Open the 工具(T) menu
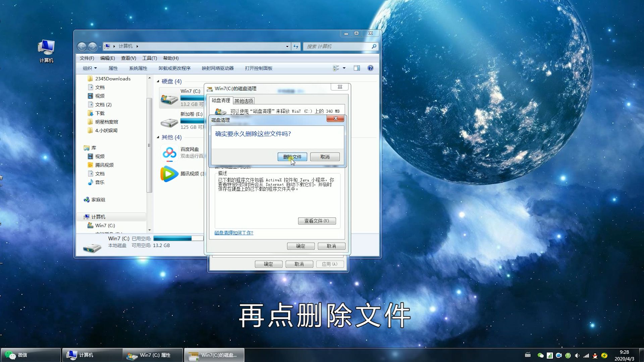Screen dimensions: 644x362 coord(150,58)
